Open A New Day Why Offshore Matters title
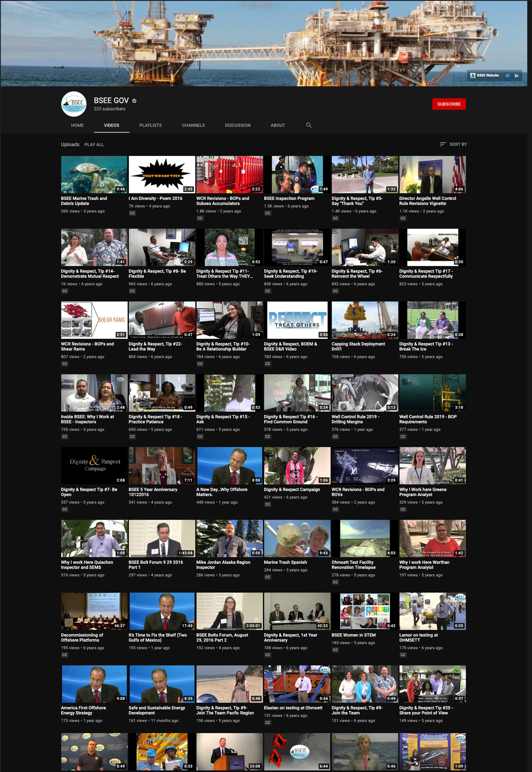Screen dimensions: 532x772 (x=222, y=492)
